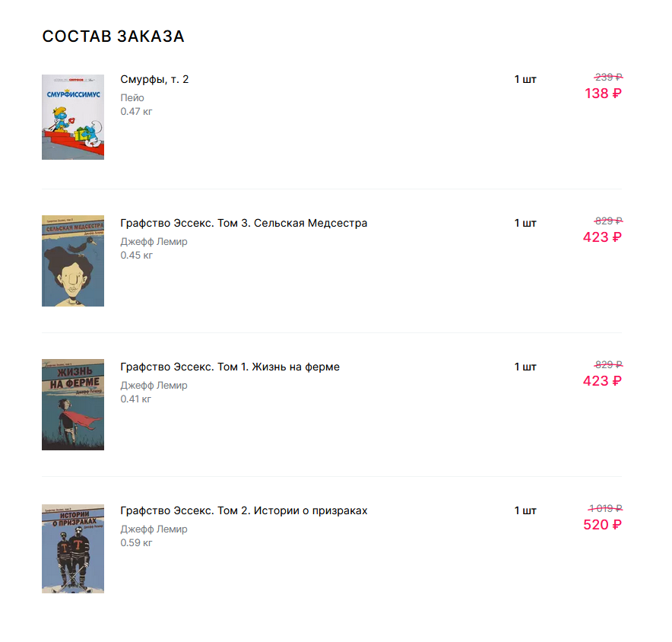
Task: Open the Жизнь на ферме cover thumbnail
Action: (x=73, y=405)
